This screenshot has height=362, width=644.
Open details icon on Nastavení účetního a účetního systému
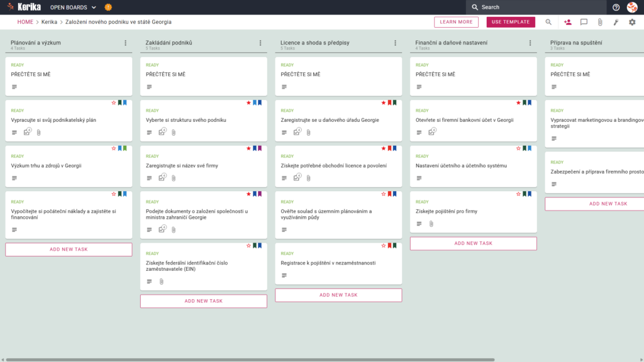point(419,178)
